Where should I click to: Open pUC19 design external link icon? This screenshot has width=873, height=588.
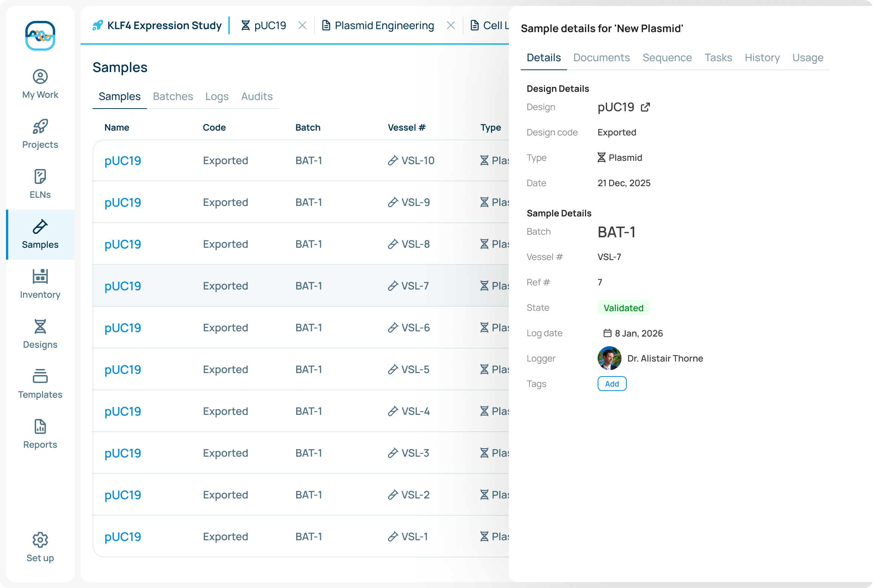645,107
